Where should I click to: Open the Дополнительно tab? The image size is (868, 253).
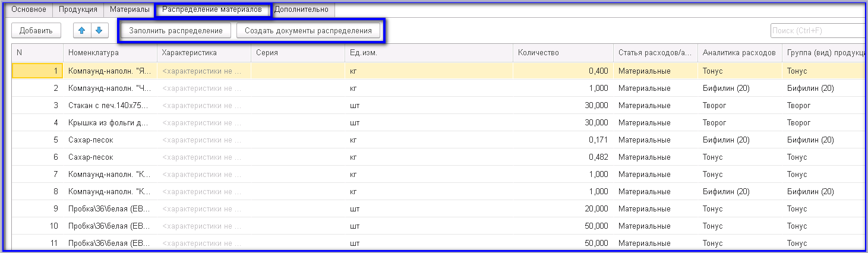tap(301, 10)
